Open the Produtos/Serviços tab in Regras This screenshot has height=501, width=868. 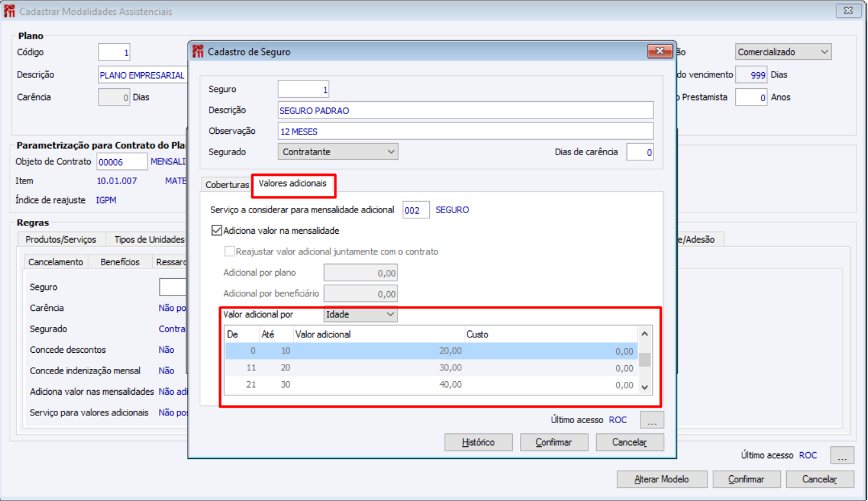click(x=61, y=240)
